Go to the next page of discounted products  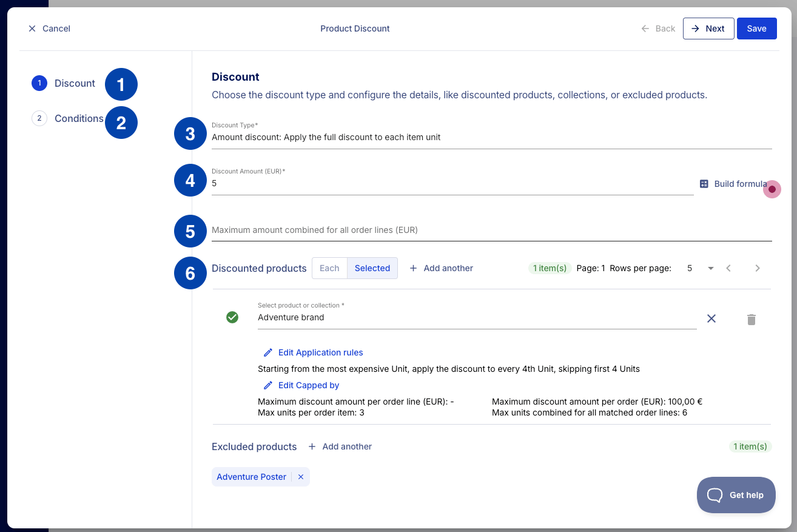click(x=758, y=268)
